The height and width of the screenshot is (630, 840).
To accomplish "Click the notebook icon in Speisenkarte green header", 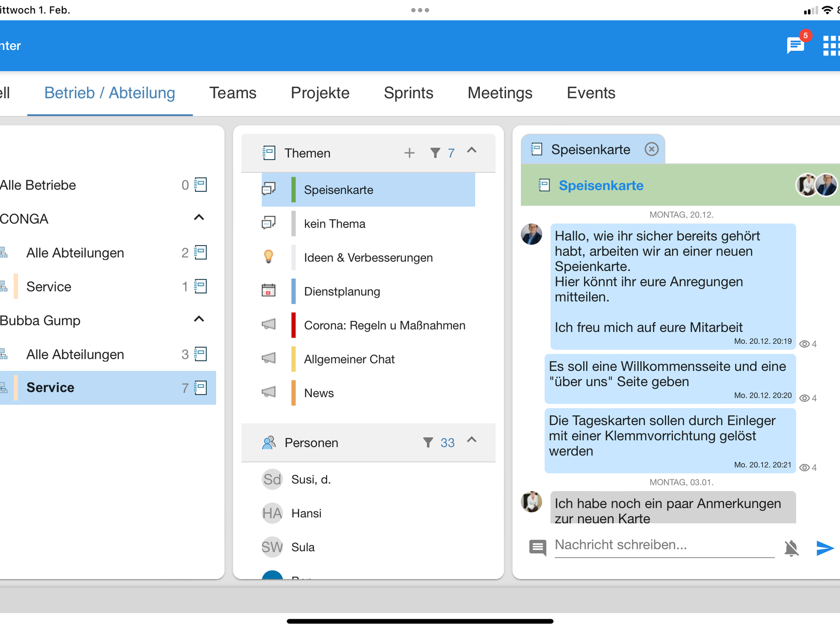I will pyautogui.click(x=544, y=185).
